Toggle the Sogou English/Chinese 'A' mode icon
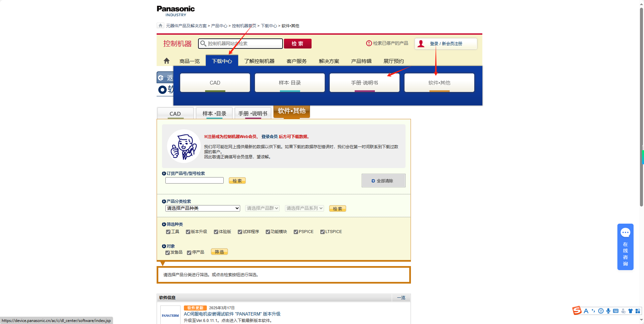644x324 pixels. pyautogui.click(x=586, y=311)
